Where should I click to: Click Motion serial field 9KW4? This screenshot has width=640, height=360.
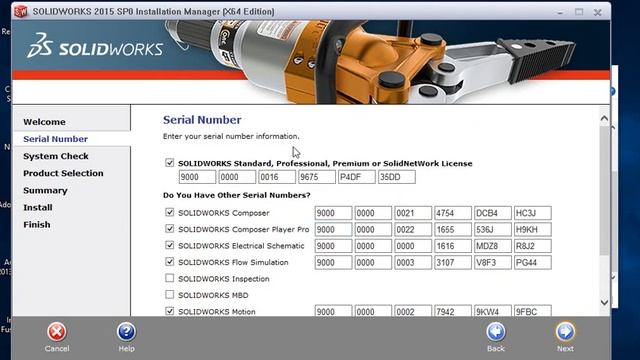[493, 311]
